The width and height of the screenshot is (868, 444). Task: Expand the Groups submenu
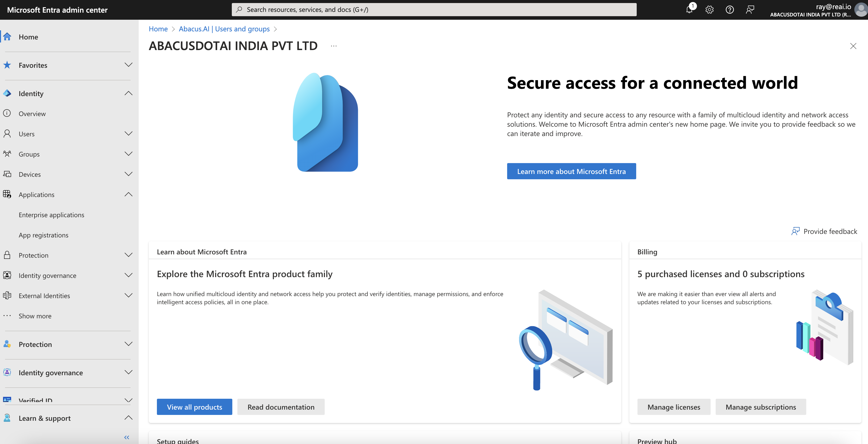[128, 154]
